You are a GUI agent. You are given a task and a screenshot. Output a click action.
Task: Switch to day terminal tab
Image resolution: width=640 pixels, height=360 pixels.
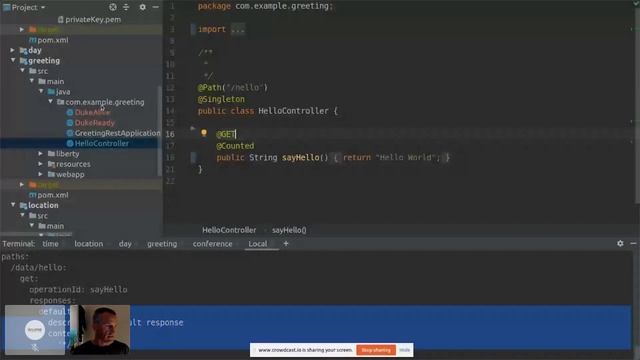click(125, 244)
